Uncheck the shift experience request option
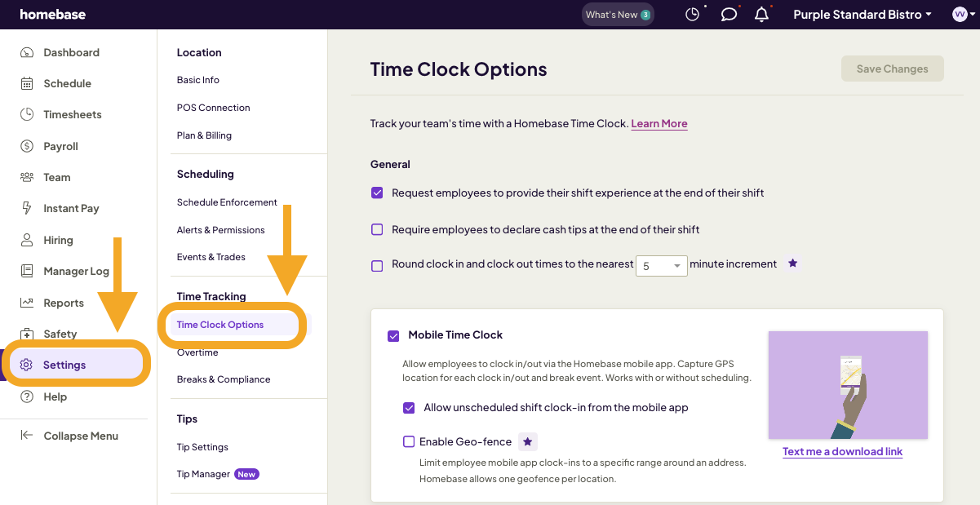Viewport: 980px width, 505px height. (x=377, y=193)
